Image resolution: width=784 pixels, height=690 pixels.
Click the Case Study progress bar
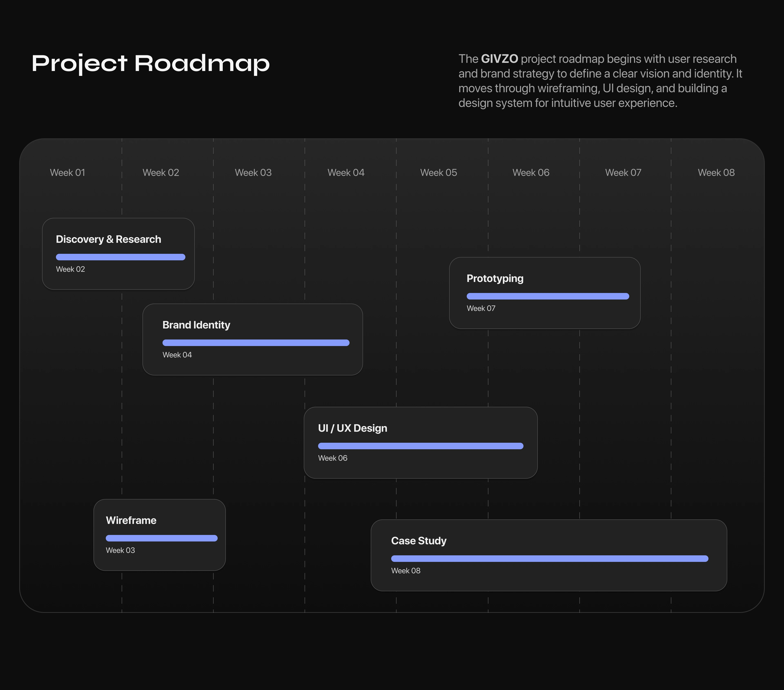(x=549, y=559)
